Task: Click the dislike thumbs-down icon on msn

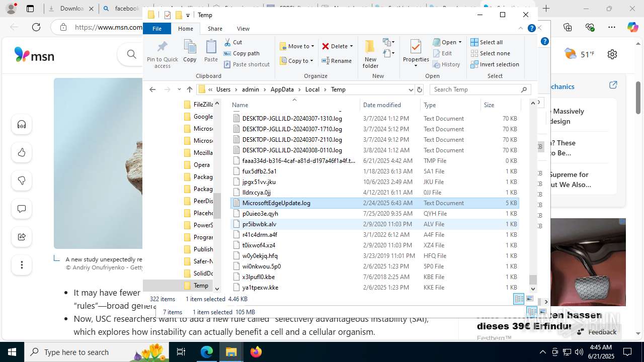Action: click(x=22, y=181)
